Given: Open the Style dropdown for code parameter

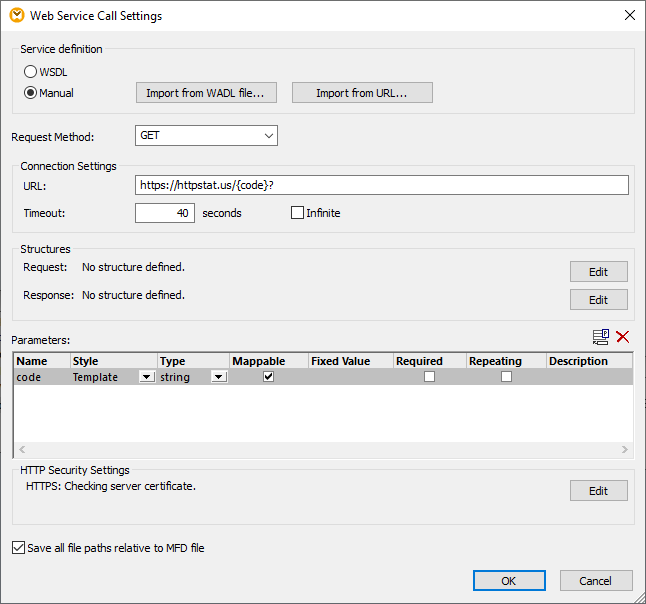Looking at the screenshot, I should 147,377.
